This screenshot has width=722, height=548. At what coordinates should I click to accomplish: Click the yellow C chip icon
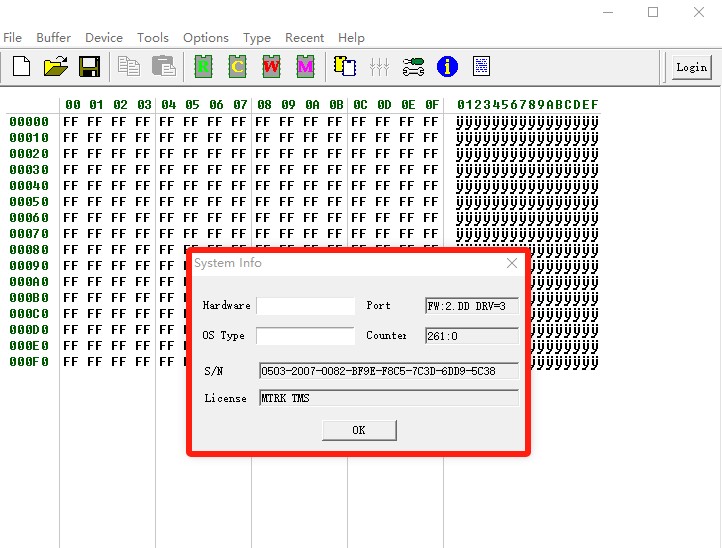tap(238, 67)
